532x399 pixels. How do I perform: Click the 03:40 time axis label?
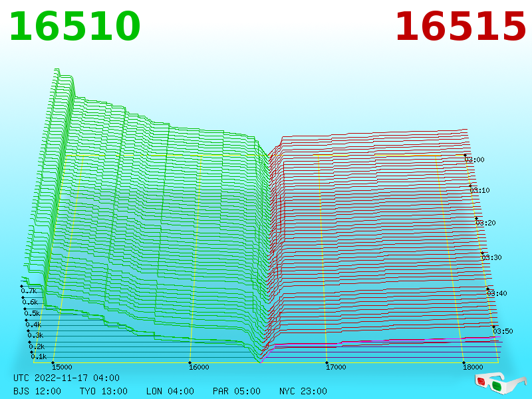click(497, 293)
